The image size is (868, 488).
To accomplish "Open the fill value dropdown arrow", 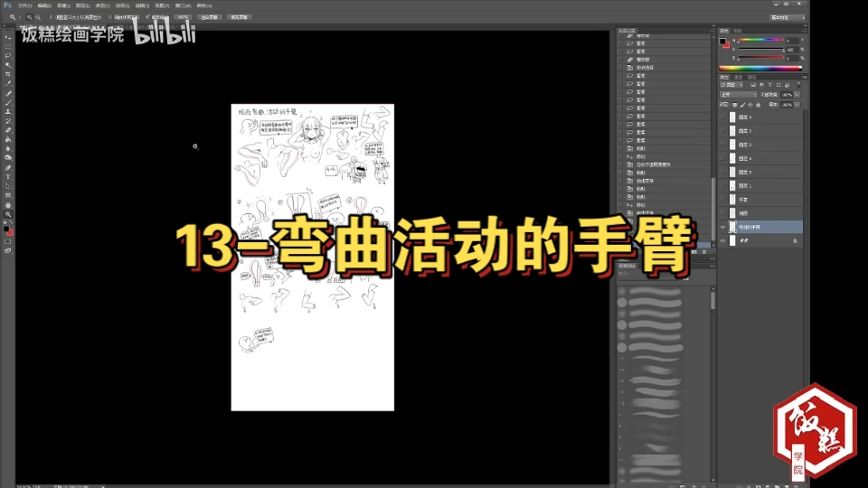I will click(x=797, y=105).
